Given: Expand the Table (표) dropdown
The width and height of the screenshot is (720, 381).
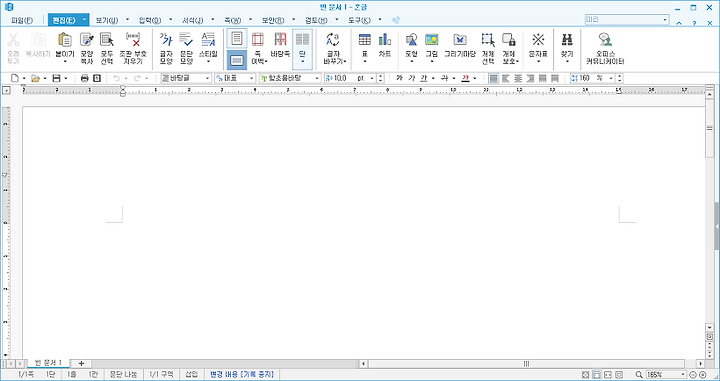Looking at the screenshot, I should [x=365, y=61].
